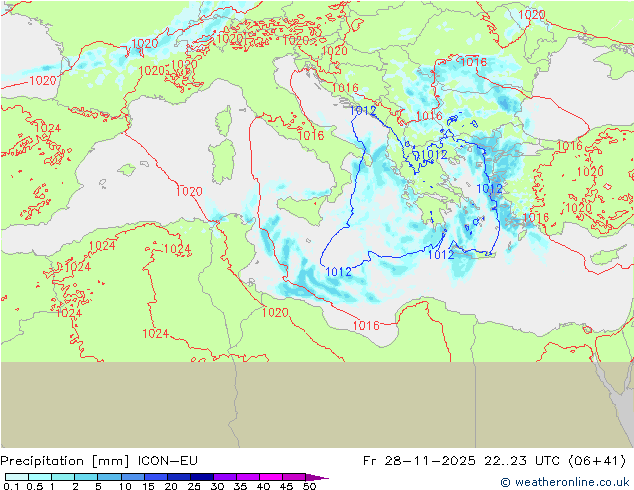Image resolution: width=634 pixels, height=490 pixels.
Task: Click the '50' legend scale label
Action: coord(309,486)
